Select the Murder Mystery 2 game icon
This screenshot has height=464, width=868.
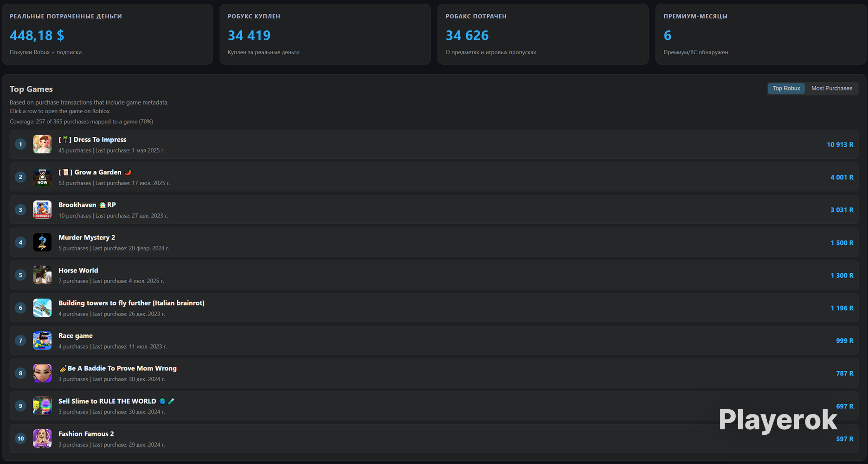tap(42, 242)
